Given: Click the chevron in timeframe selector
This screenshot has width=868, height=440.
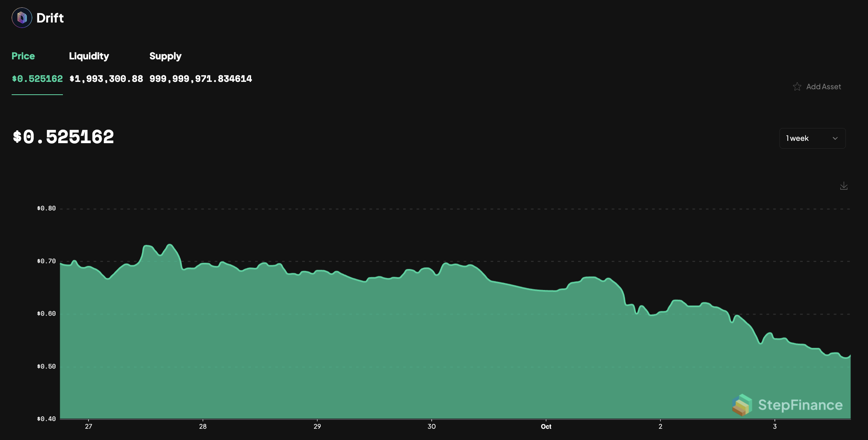Looking at the screenshot, I should coord(835,139).
